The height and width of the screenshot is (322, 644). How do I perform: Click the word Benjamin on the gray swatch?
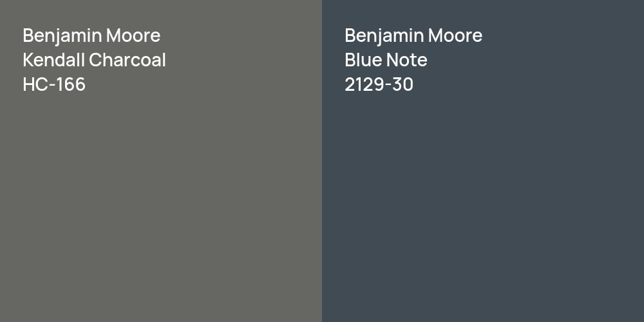62,35
